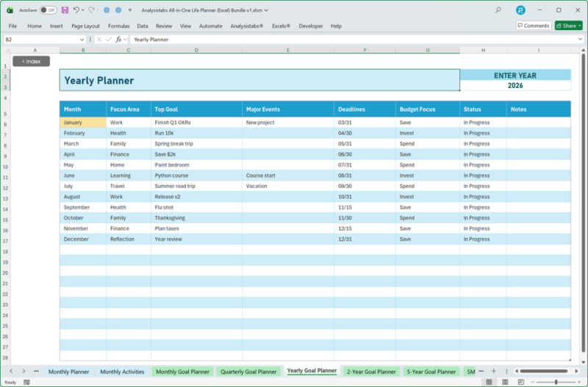The height and width of the screenshot is (387, 588).
Task: Open the search magnifier in title bar
Action: [498, 10]
